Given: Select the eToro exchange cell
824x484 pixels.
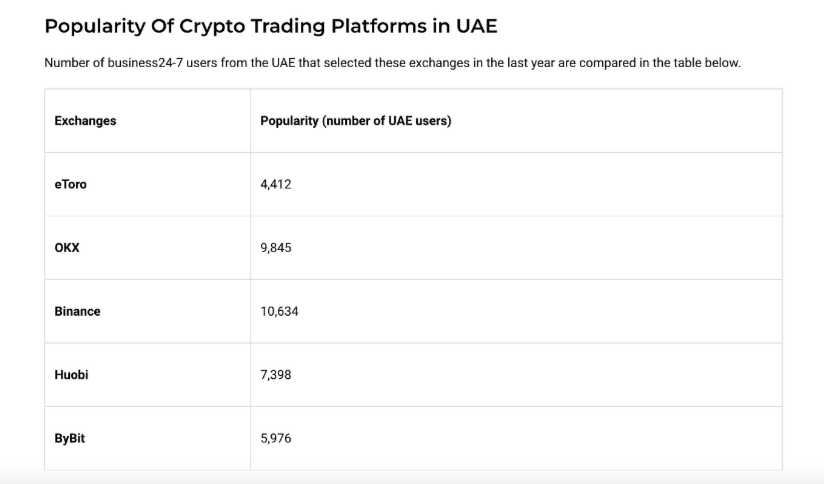Looking at the screenshot, I should tap(70, 184).
